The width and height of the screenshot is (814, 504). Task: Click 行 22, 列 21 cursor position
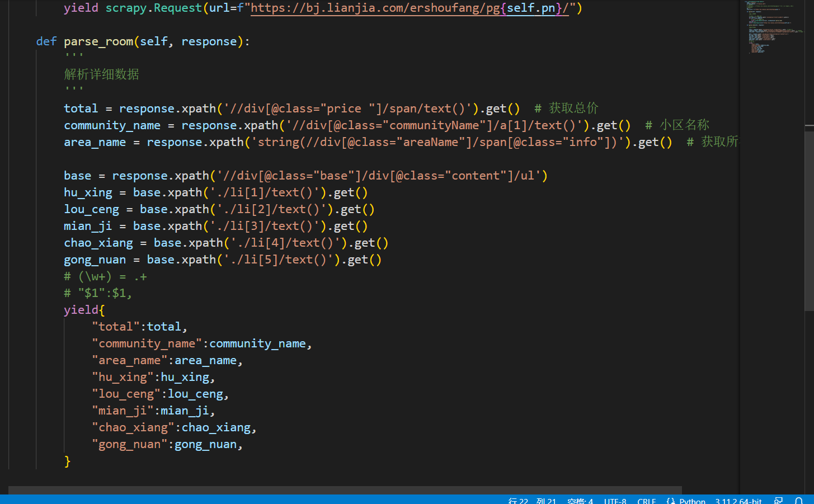click(532, 501)
